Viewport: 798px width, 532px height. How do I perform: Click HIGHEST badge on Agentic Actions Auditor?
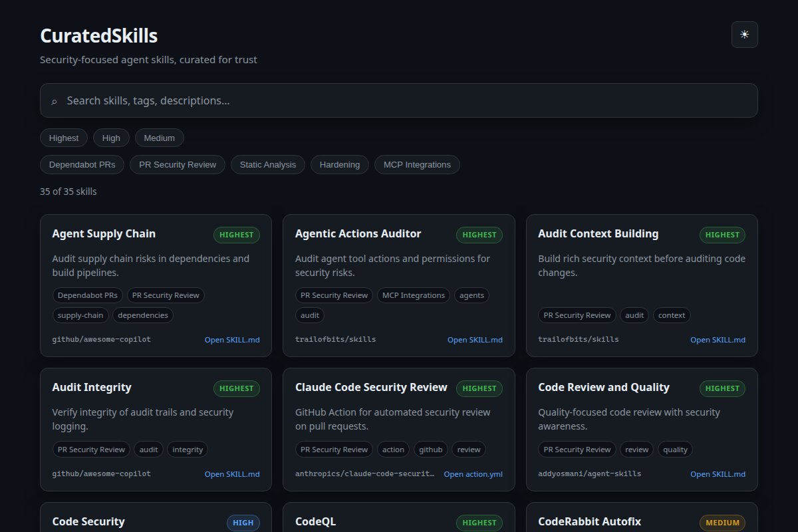pos(479,235)
